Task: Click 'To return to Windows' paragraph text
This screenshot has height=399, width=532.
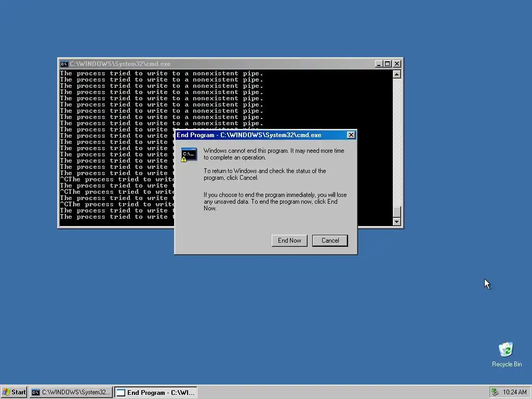Action: (x=264, y=175)
